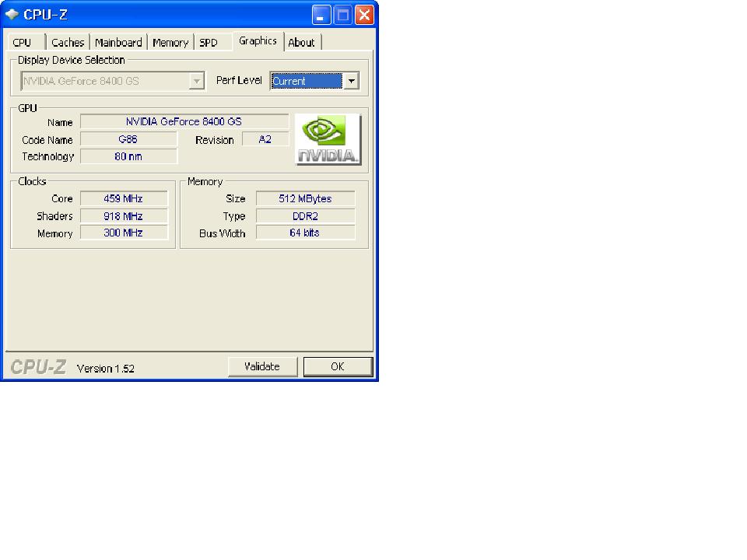
Task: Click the Shaders label in Clocks
Action: (x=54, y=216)
